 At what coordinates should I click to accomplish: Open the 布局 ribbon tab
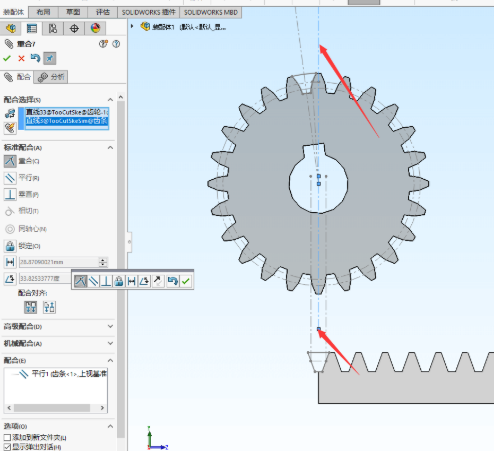tap(43, 12)
